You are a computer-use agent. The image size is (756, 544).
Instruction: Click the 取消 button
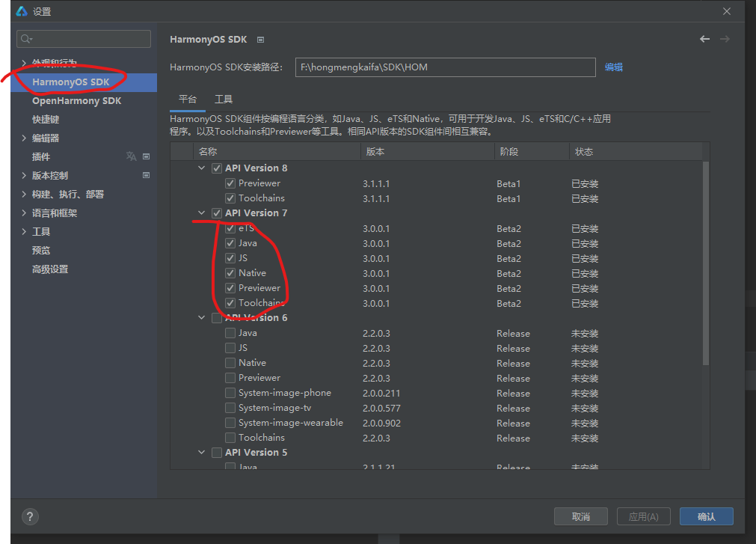click(x=580, y=516)
